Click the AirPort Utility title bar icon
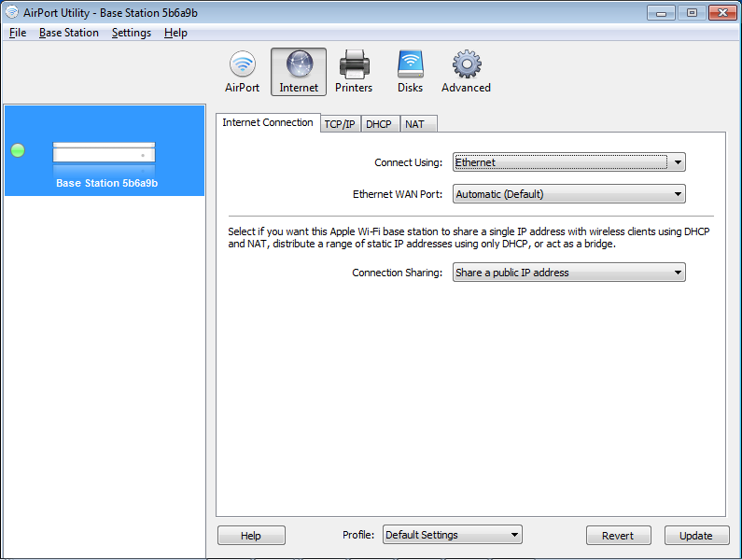742x560 pixels. point(12,12)
